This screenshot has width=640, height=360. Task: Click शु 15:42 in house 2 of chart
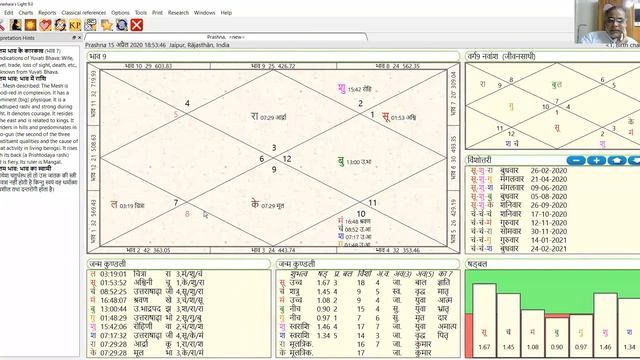click(354, 88)
